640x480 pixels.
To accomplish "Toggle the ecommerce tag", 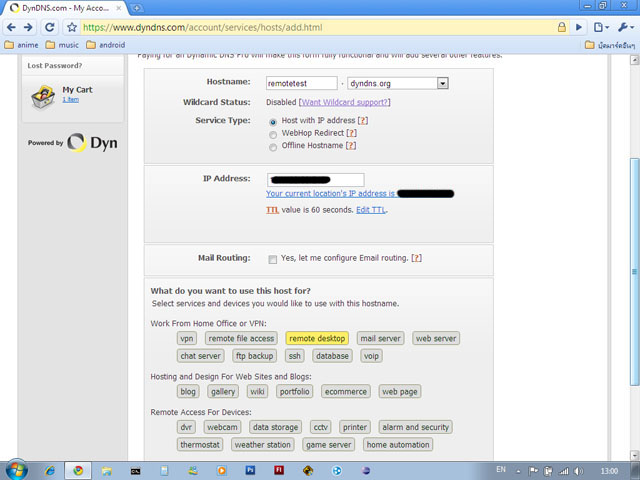I will point(346,392).
